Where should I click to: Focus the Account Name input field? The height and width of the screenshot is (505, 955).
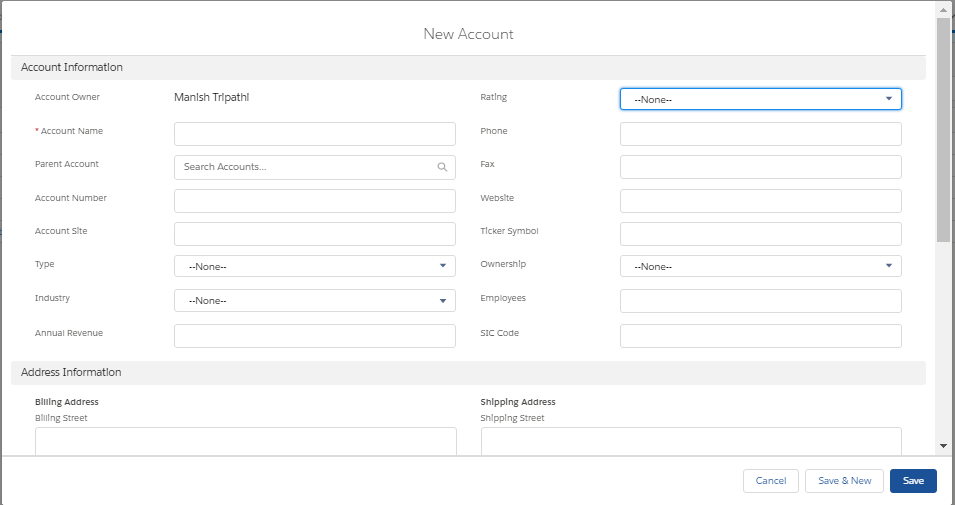pos(314,134)
